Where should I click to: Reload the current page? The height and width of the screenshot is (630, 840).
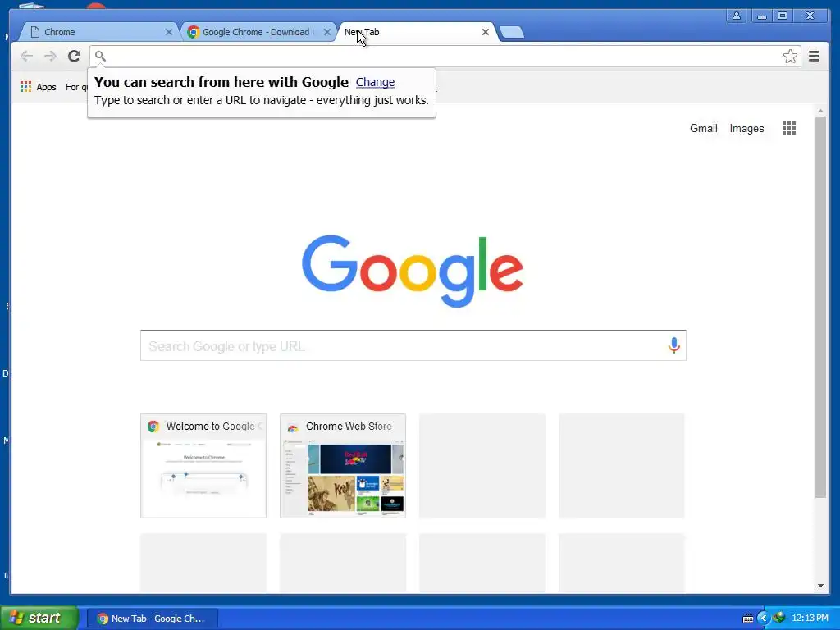[75, 56]
